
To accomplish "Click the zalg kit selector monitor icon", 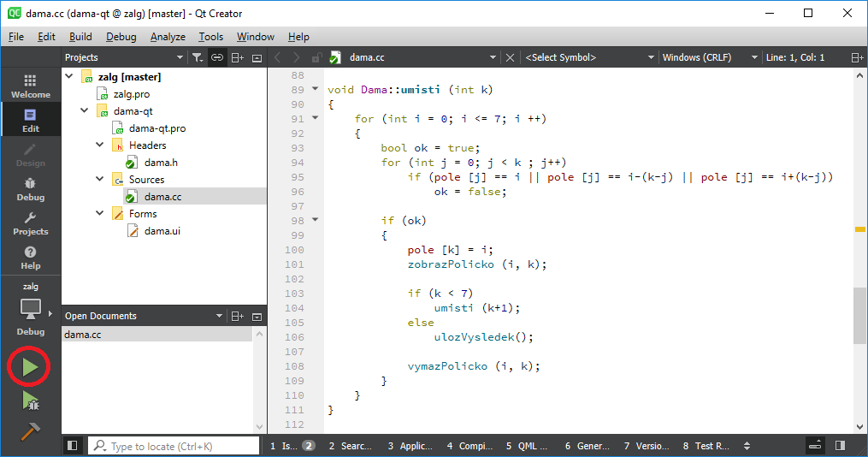I will pos(31,309).
